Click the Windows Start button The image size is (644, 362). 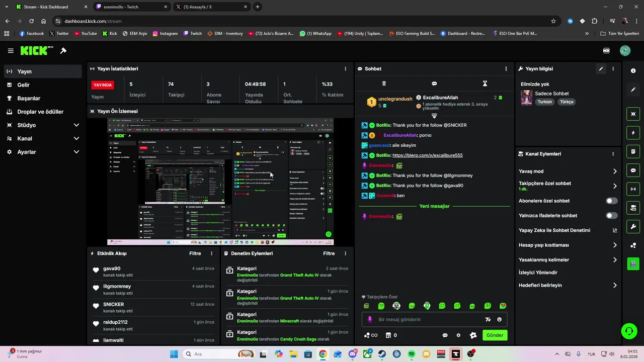click(x=174, y=354)
